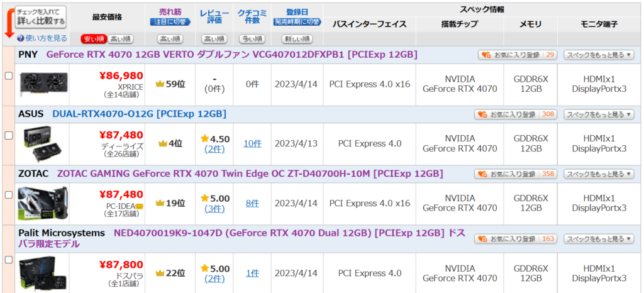Viewport: 644px width, 293px height.
Task: Open the PNY GeForce RTX 4070 VERTO product link
Action: pos(231,55)
